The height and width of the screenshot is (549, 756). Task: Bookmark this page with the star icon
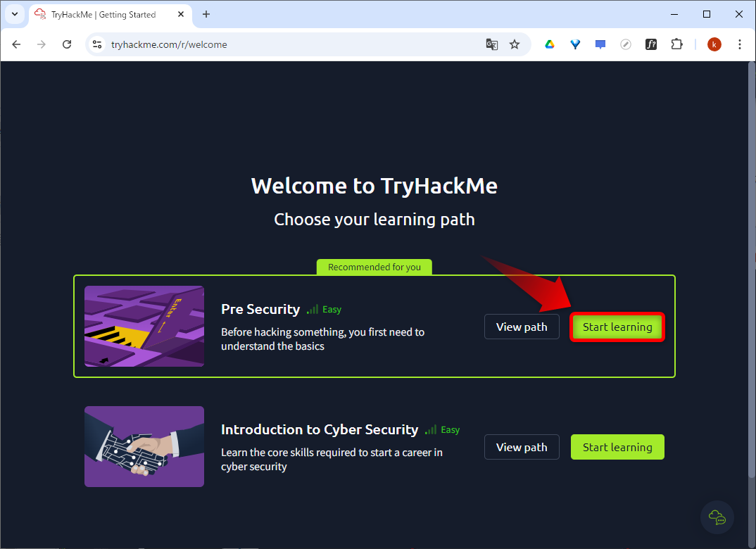pos(515,44)
